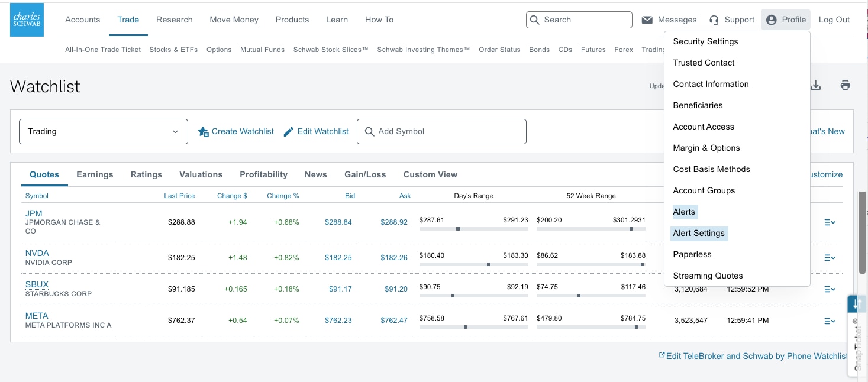Select Alerts in Profile menu

tap(685, 212)
